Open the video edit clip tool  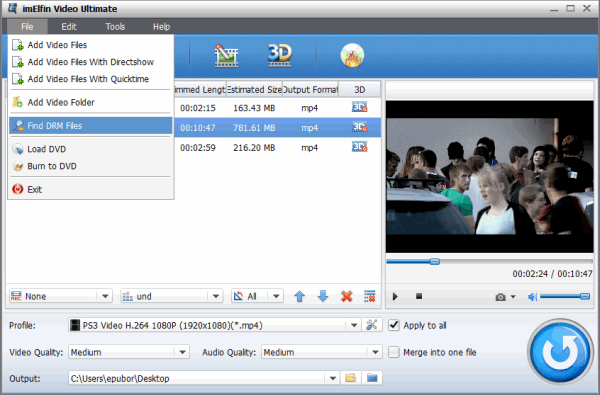tap(226, 55)
